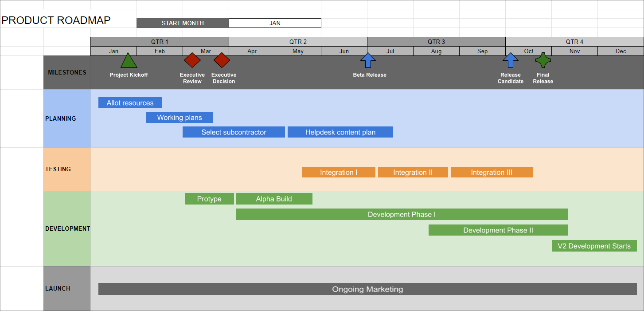Viewport: 644px width, 311px height.
Task: Click the Allot resources planning bar
Action: click(x=130, y=102)
